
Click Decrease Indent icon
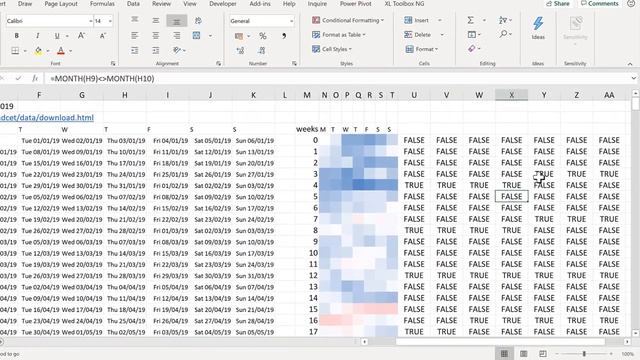click(135, 51)
